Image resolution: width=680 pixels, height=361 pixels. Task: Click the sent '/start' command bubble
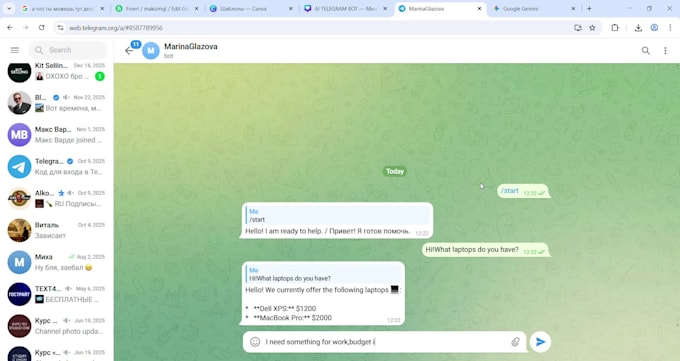click(523, 191)
